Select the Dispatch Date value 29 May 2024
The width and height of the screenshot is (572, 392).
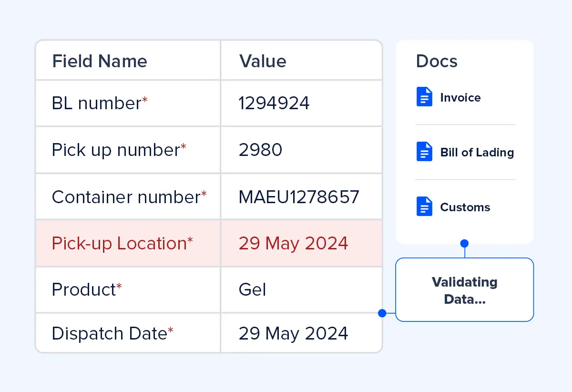coord(293,333)
